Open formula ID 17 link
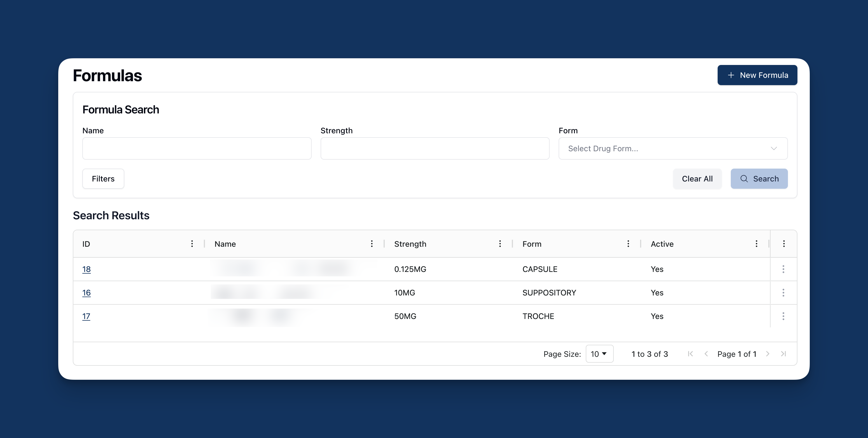 pos(86,316)
